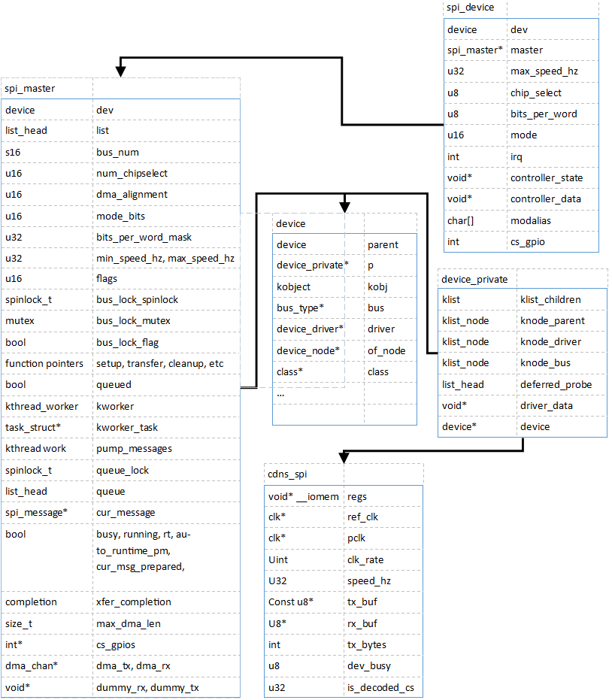The width and height of the screenshot is (612, 700).
Task: Select the is_decoded_cs field
Action: (380, 687)
